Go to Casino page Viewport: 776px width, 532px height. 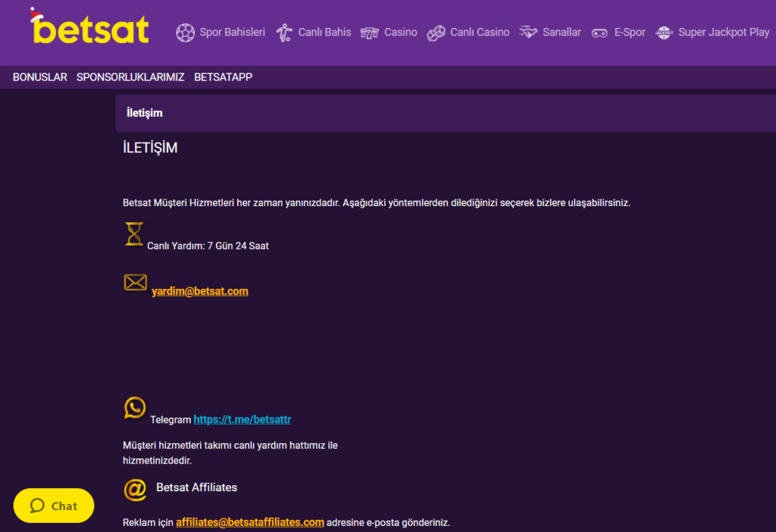pyautogui.click(x=400, y=32)
